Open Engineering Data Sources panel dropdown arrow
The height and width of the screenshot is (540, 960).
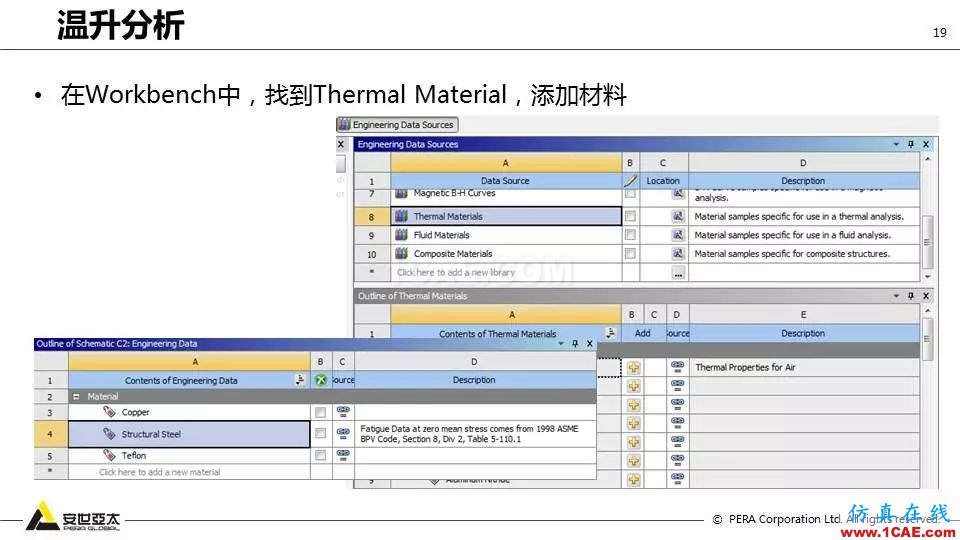pos(896,144)
